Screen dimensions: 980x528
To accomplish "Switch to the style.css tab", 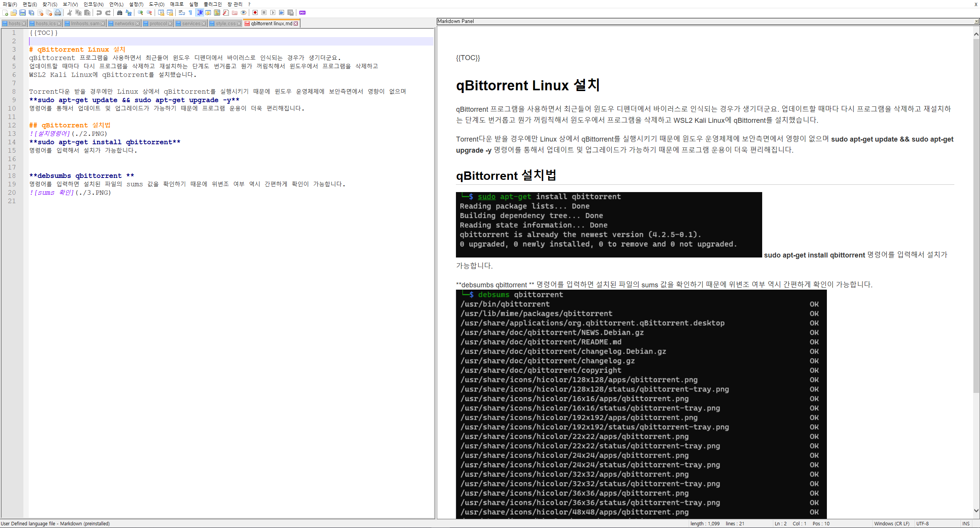I will (x=225, y=24).
